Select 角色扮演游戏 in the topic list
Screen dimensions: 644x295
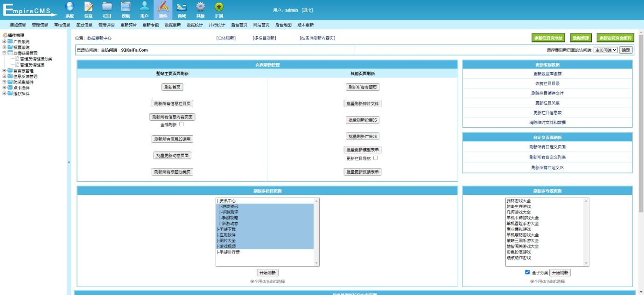coord(544,252)
